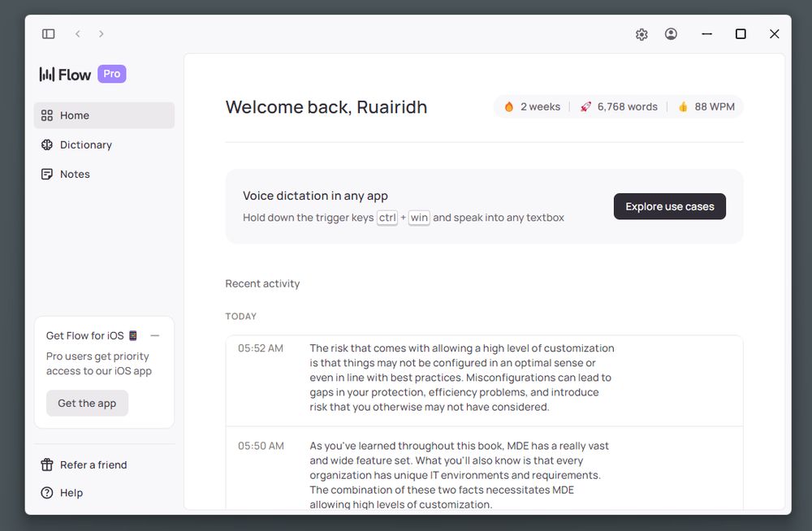Open the Notes section

pos(104,174)
